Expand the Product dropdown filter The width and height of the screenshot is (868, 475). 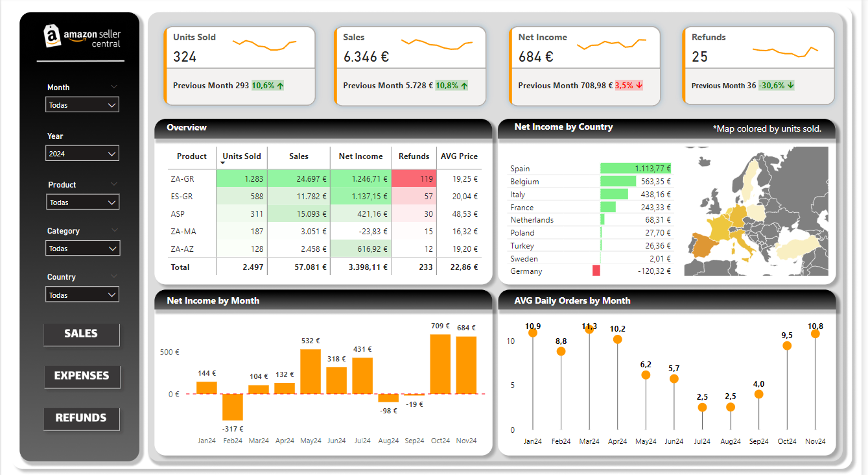point(82,202)
